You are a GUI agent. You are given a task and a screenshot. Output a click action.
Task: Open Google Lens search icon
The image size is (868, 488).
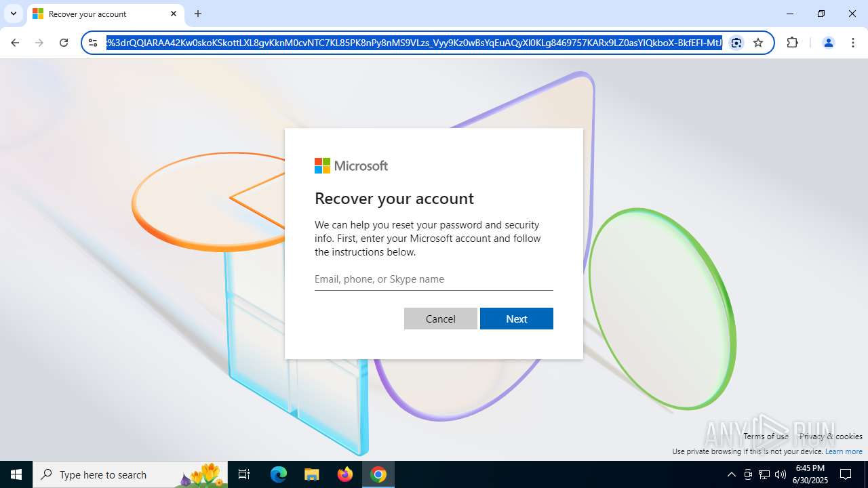coord(736,43)
